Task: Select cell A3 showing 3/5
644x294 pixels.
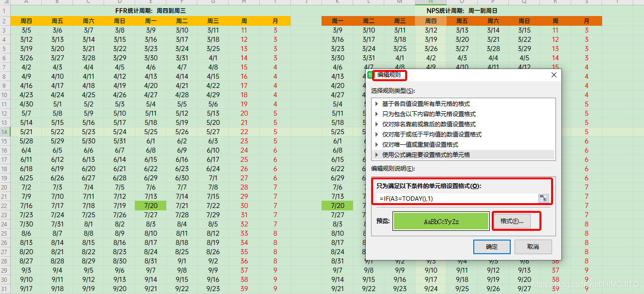Action: coord(26,30)
